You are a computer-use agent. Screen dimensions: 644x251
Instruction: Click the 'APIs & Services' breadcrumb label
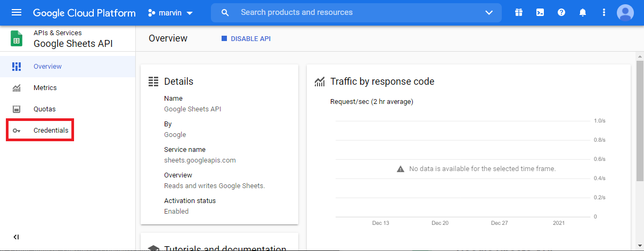(58, 33)
